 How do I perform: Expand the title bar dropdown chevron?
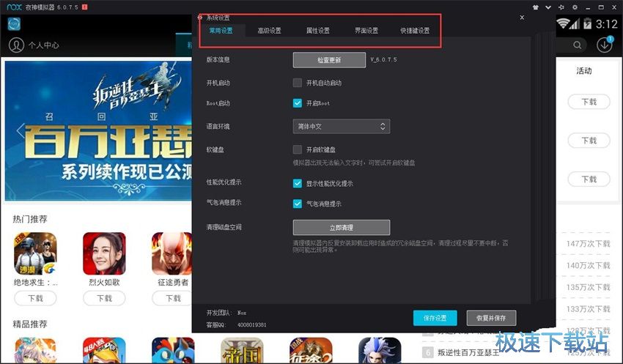[x=548, y=7]
